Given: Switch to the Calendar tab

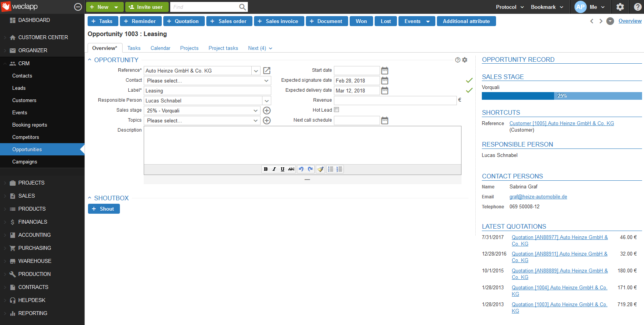Looking at the screenshot, I should click(x=160, y=48).
